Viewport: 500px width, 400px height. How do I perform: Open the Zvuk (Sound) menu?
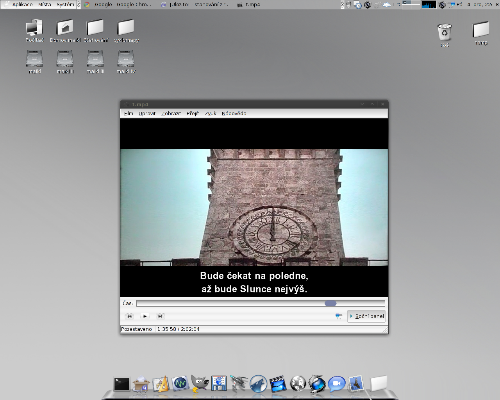pos(210,113)
